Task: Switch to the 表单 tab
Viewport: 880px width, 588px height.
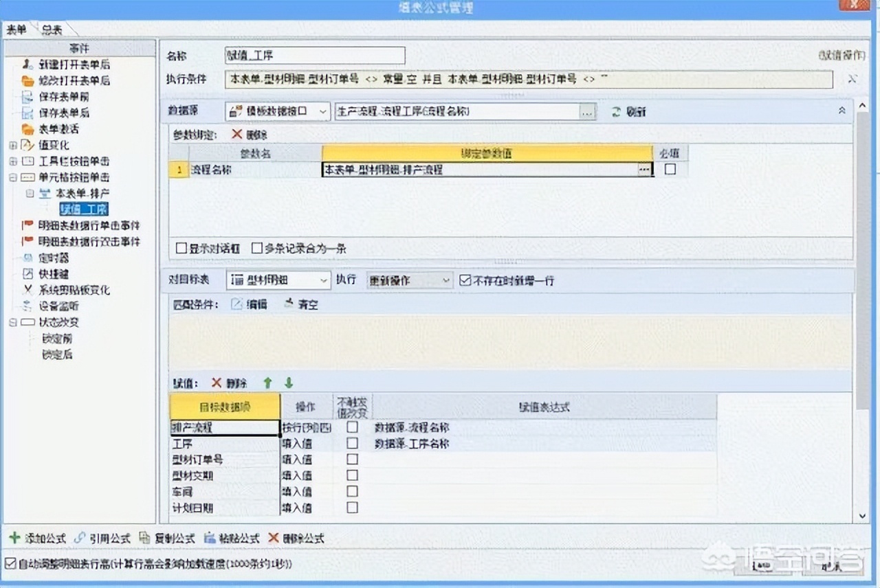Action: (16, 30)
